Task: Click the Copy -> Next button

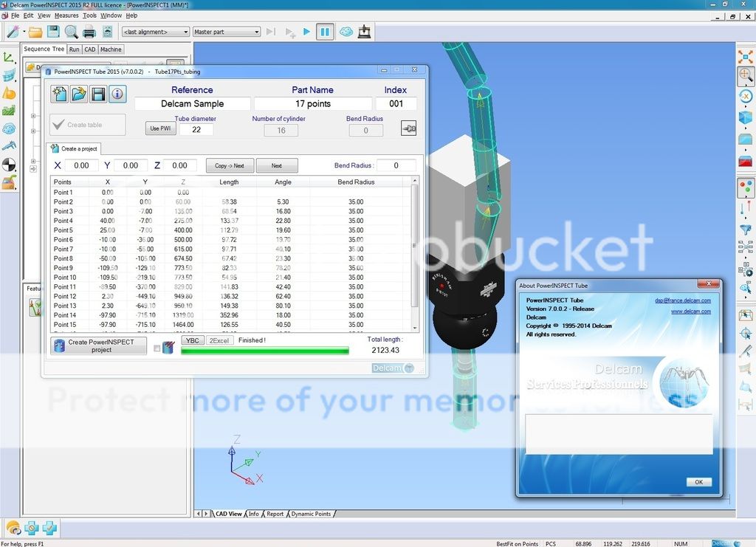Action: (x=229, y=166)
